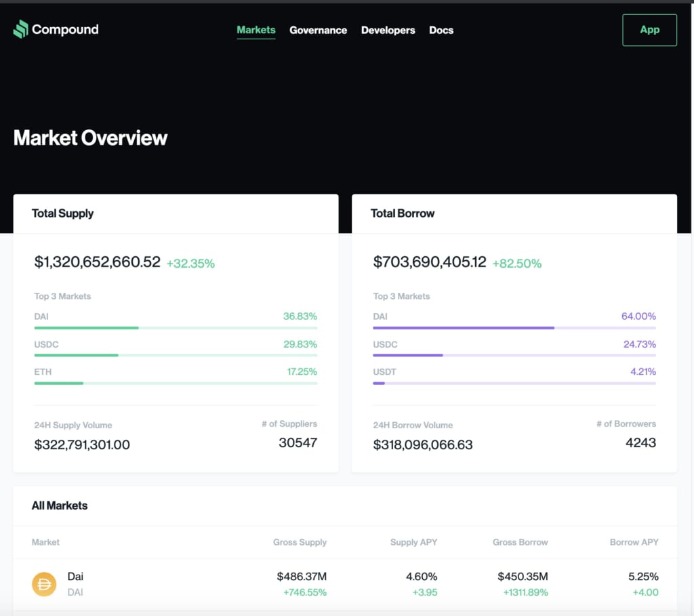
Task: Click the # of Suppliers label
Action: tap(289, 424)
